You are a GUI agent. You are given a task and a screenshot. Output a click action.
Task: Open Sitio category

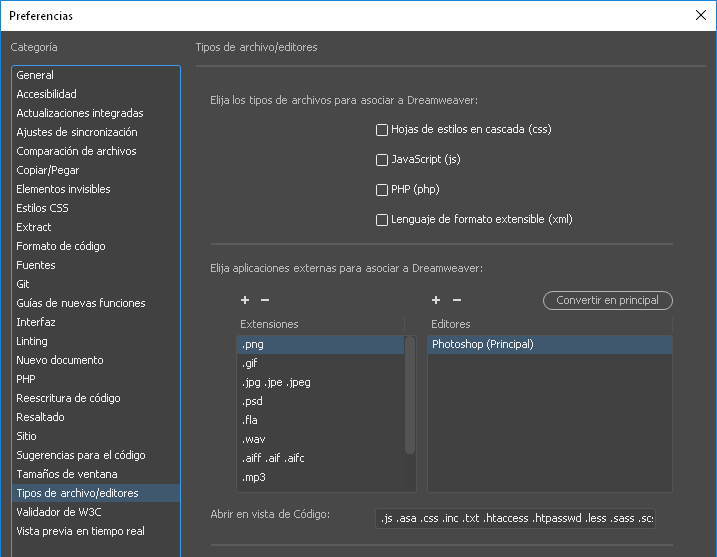[96, 436]
